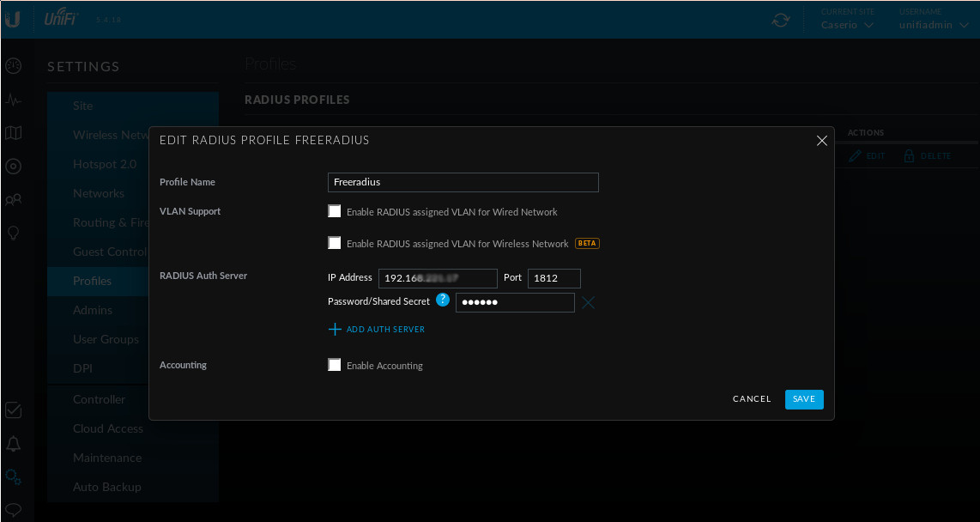The height and width of the screenshot is (522, 980).
Task: Remove auth server with X icon
Action: pos(588,302)
